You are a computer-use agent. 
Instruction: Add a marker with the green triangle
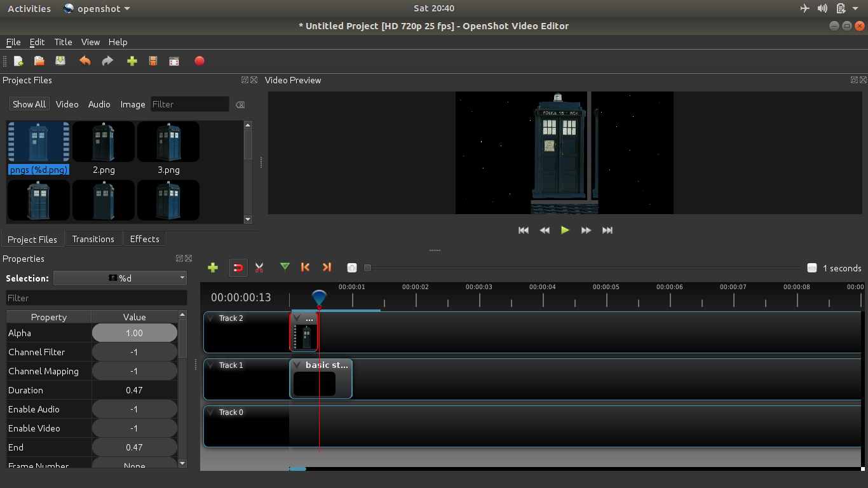[x=285, y=268]
